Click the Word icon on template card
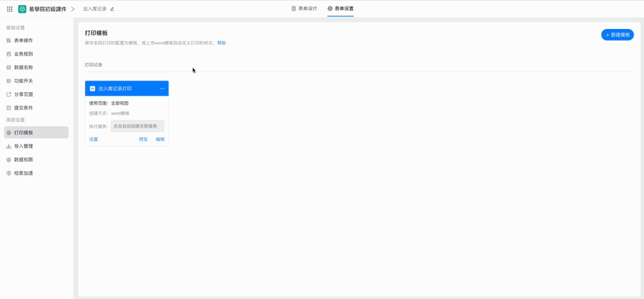644x299 pixels. point(93,88)
